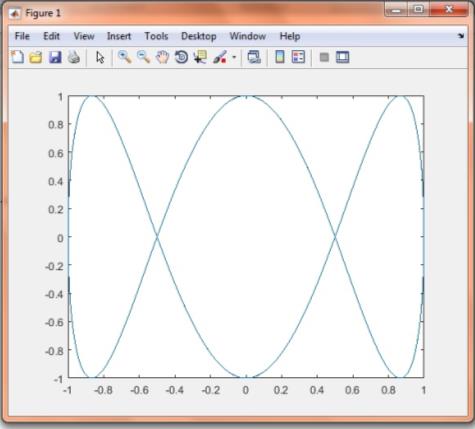Open the Tools menu

(156, 36)
